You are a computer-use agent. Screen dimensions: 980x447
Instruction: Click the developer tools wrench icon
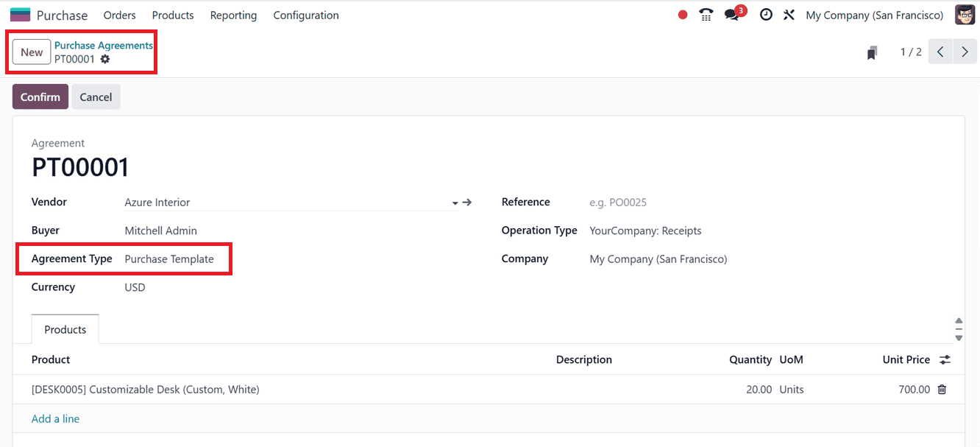(789, 14)
